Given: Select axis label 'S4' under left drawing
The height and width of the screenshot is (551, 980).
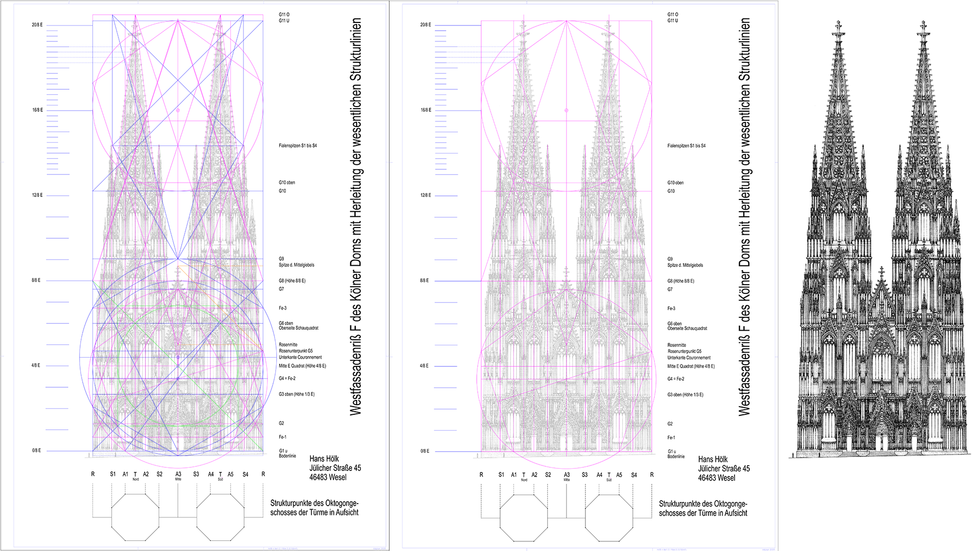Looking at the screenshot, I should point(246,474).
